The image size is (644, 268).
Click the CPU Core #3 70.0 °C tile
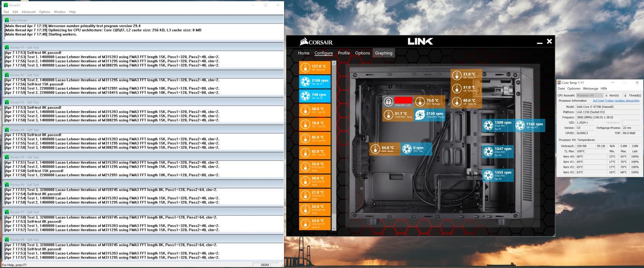[x=315, y=124]
